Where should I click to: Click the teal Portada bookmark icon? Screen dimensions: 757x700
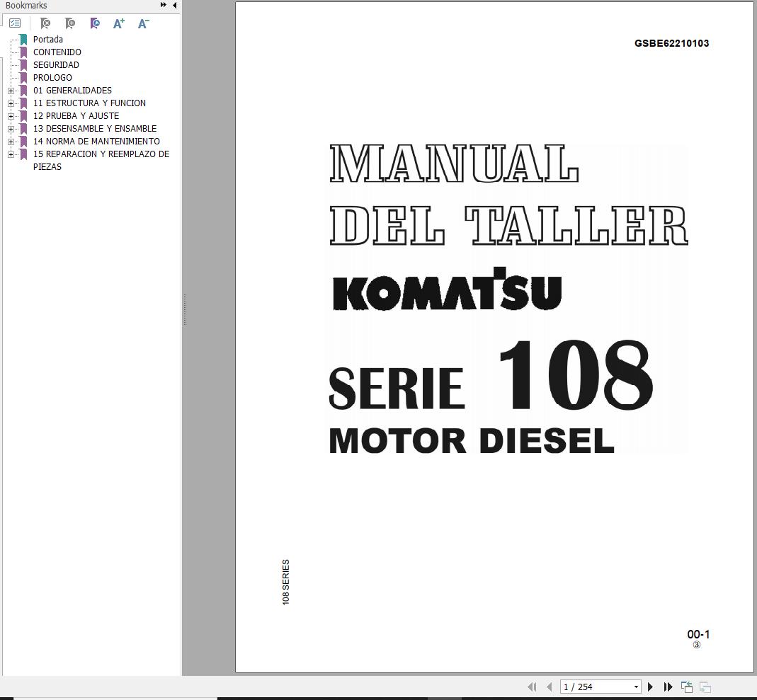pyautogui.click(x=23, y=40)
